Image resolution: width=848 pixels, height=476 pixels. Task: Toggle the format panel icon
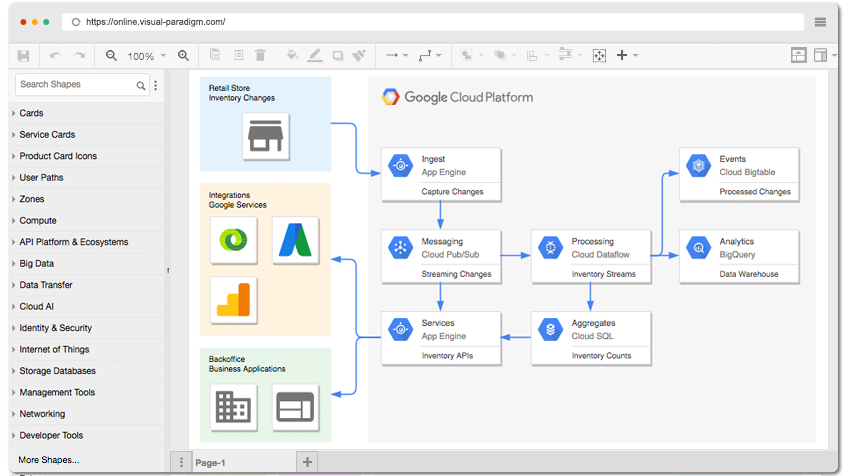(x=820, y=55)
